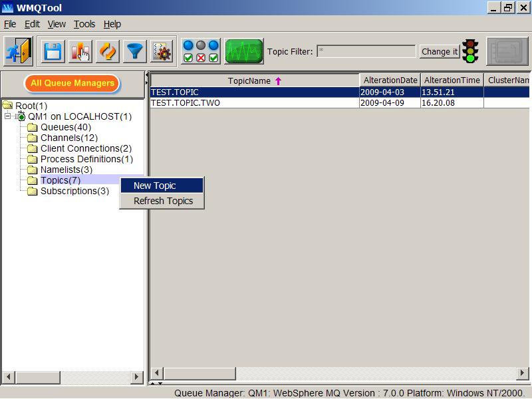Viewport: 532px width, 399px height.
Task: Collapse the QM1 on LOCALHOST tree node
Action: [x=7, y=116]
